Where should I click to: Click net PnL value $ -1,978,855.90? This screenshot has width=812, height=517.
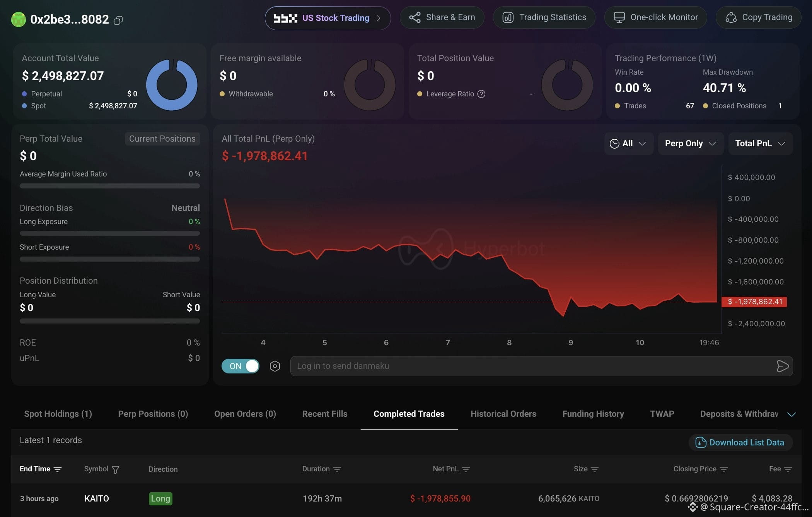coord(440,499)
